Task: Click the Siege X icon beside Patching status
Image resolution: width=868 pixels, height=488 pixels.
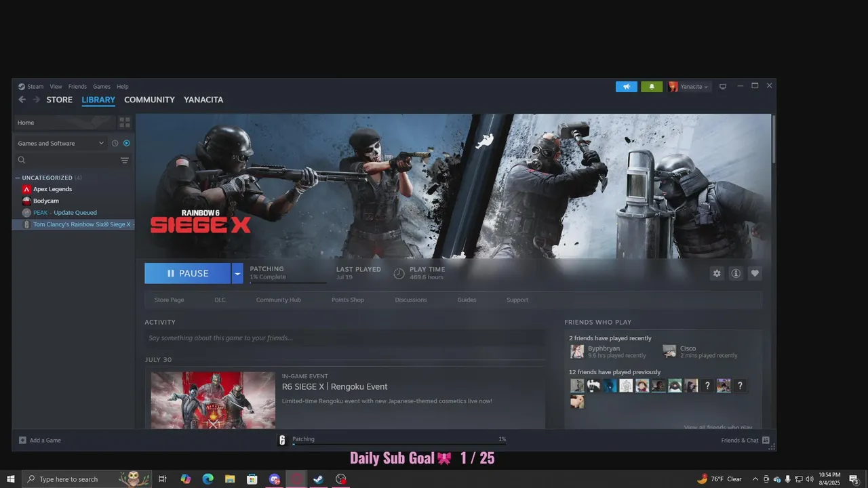Action: 283,440
